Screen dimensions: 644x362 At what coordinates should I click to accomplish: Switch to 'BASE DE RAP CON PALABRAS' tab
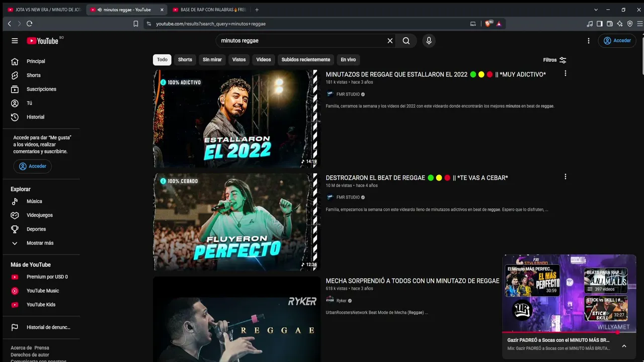[209, 10]
